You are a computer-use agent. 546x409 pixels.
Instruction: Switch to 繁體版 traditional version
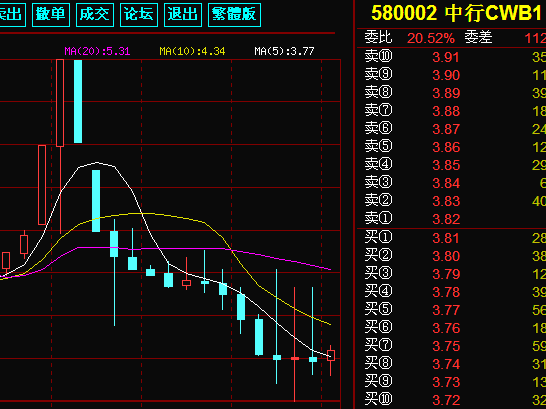pos(234,15)
